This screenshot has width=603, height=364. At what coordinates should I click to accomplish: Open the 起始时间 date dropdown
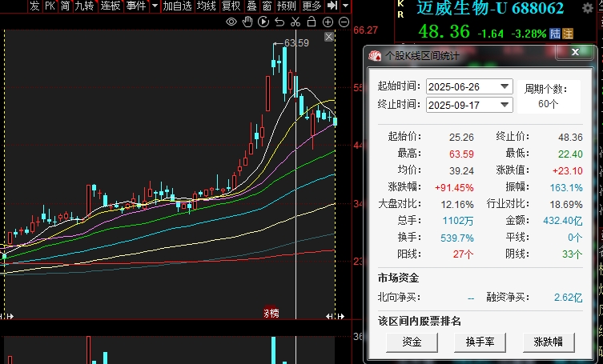tap(505, 86)
